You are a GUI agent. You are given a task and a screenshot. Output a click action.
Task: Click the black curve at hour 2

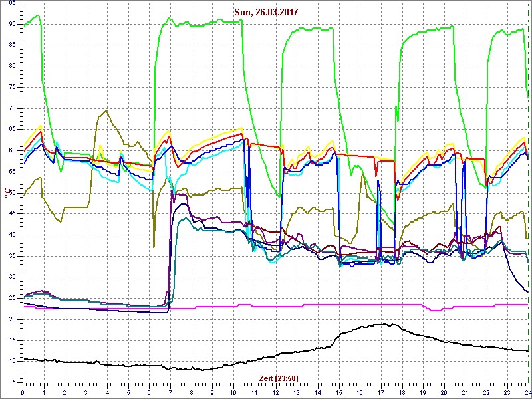click(x=65, y=362)
